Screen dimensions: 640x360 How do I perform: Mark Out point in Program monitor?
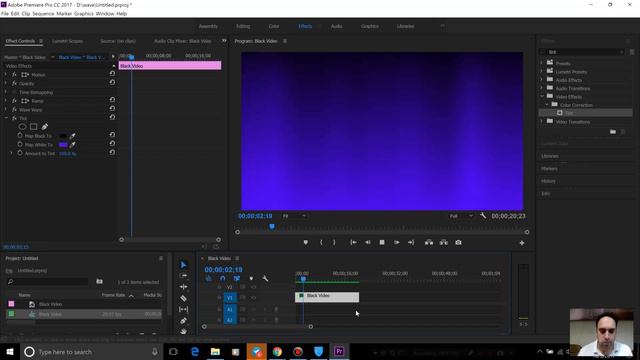(x=334, y=242)
